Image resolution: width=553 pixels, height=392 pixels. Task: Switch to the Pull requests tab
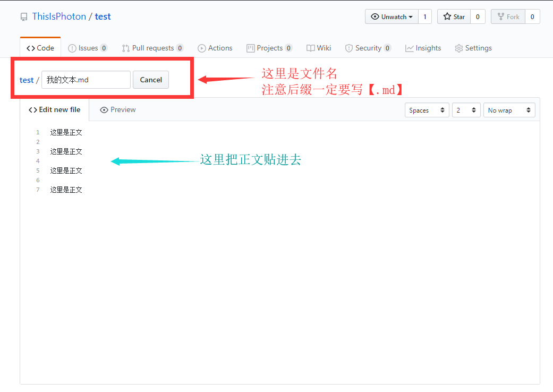[152, 48]
